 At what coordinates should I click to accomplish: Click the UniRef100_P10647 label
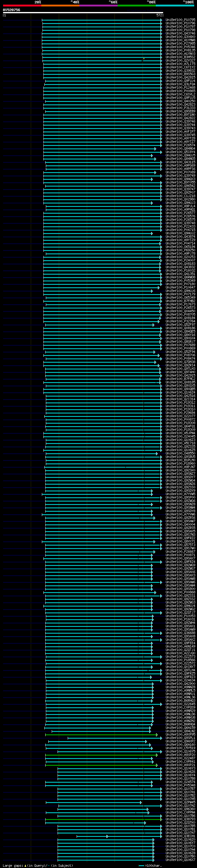click(x=180, y=287)
